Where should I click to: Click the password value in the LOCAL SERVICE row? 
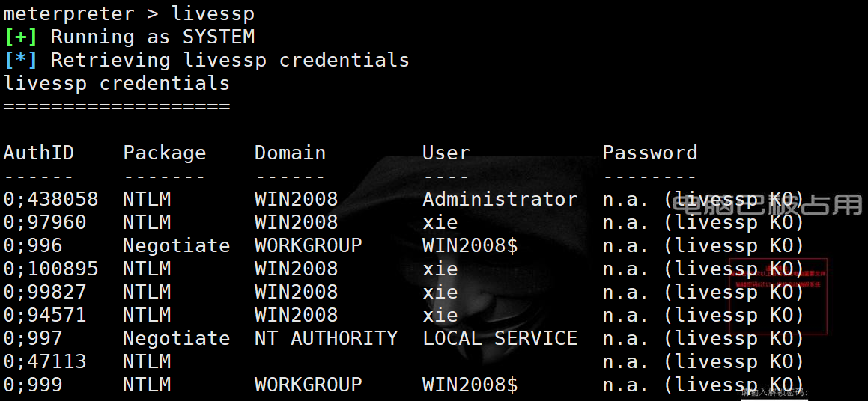coord(703,338)
